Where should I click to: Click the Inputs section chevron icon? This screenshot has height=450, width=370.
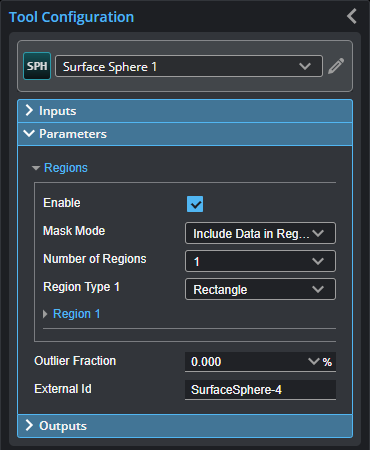[29, 110]
